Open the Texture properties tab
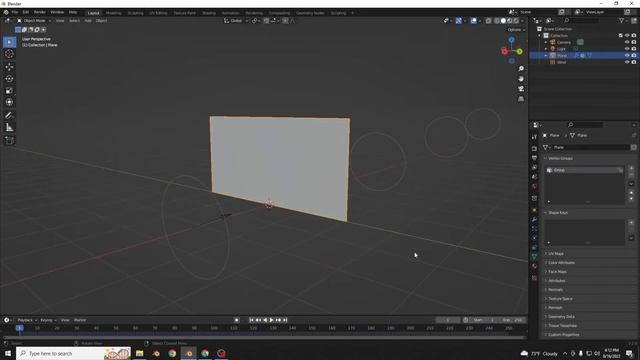Viewport: 640px width, 360px height. tap(534, 278)
